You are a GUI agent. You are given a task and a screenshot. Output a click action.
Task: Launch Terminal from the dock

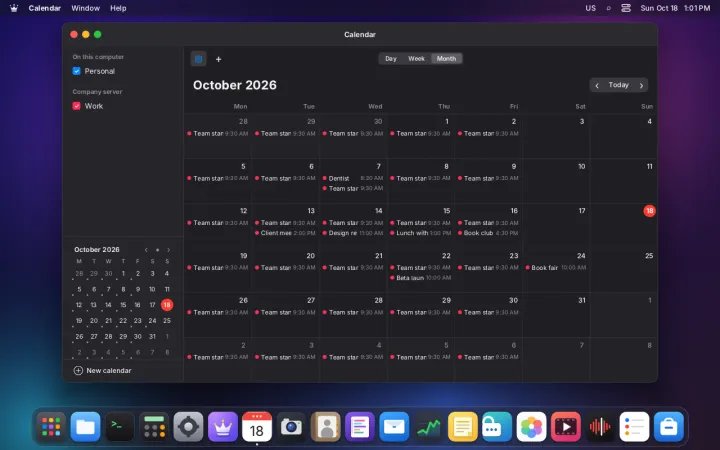pyautogui.click(x=120, y=427)
